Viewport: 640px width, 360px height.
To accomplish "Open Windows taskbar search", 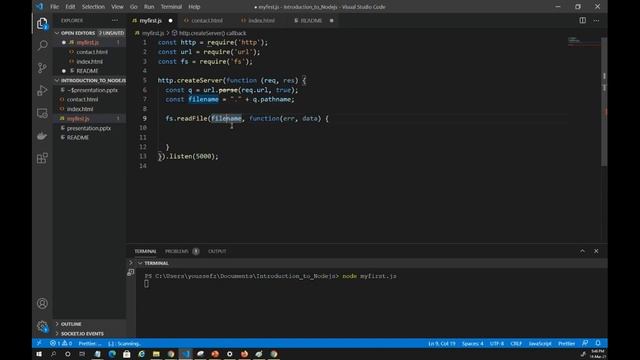I will tap(53, 354).
